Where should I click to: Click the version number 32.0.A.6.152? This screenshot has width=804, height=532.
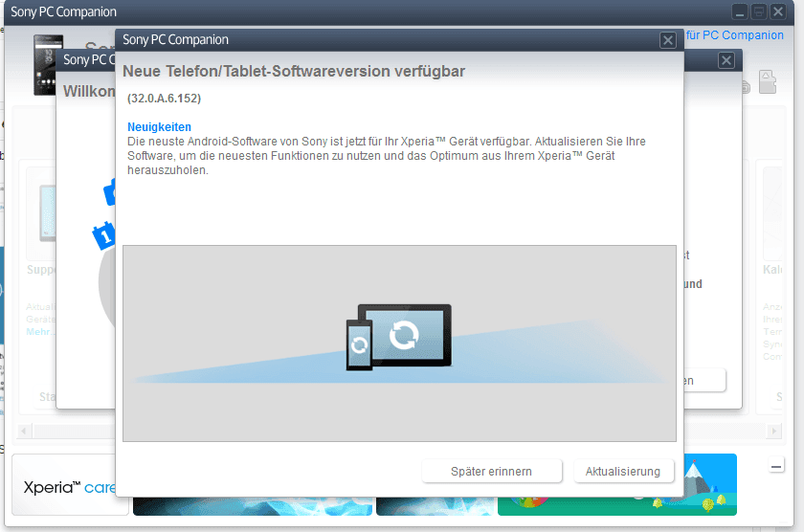164,99
